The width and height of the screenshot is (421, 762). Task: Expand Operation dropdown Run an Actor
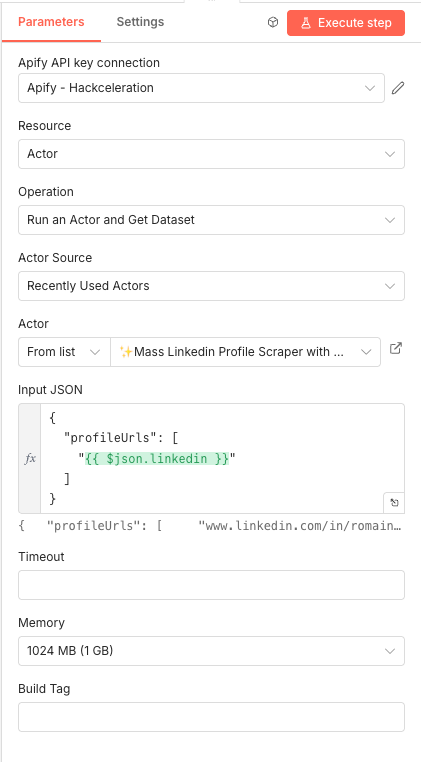[x=211, y=220]
